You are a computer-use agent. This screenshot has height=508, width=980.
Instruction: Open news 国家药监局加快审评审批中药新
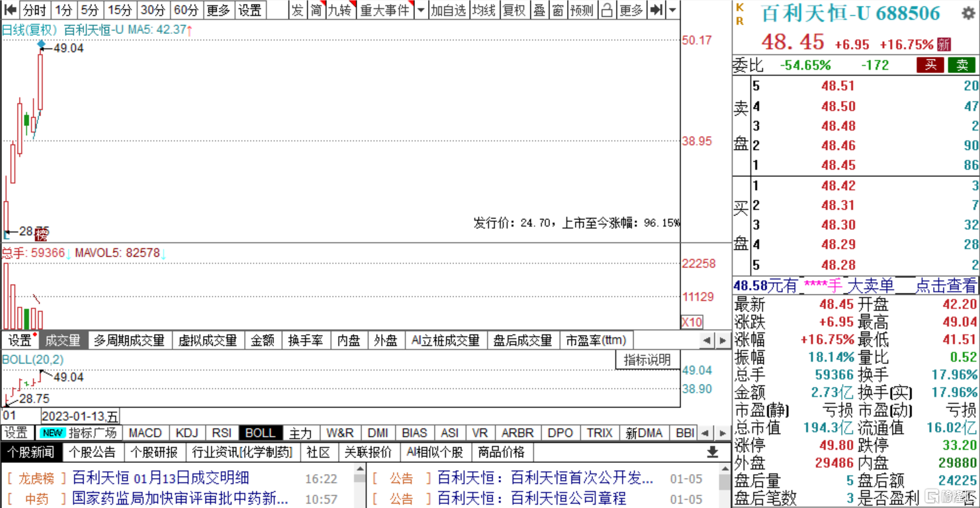[x=180, y=499]
